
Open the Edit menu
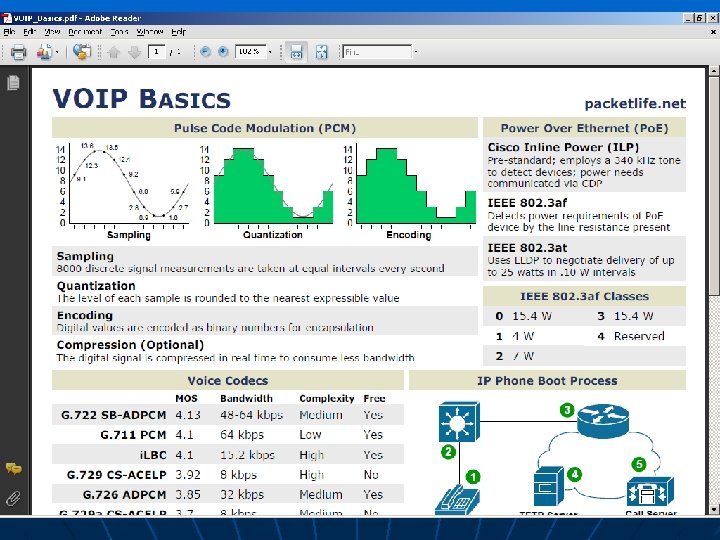[x=29, y=32]
